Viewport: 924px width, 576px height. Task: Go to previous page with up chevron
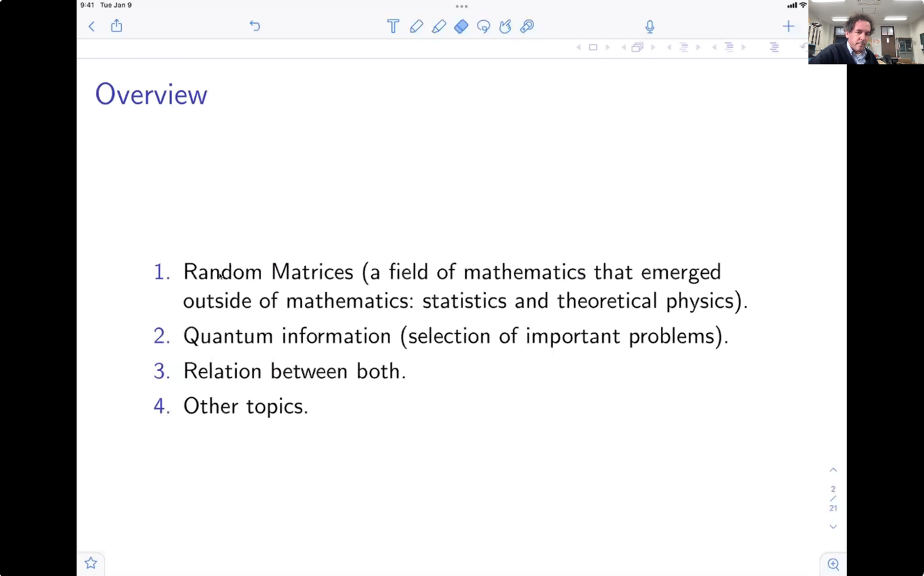coord(833,470)
